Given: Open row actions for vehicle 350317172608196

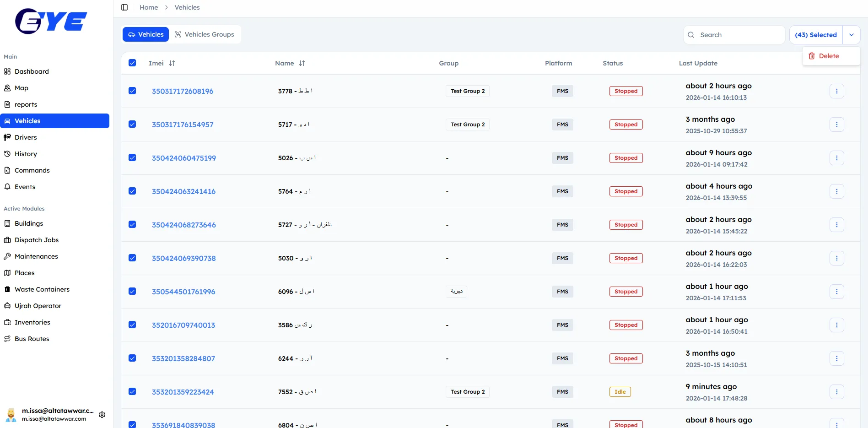Looking at the screenshot, I should pyautogui.click(x=836, y=91).
